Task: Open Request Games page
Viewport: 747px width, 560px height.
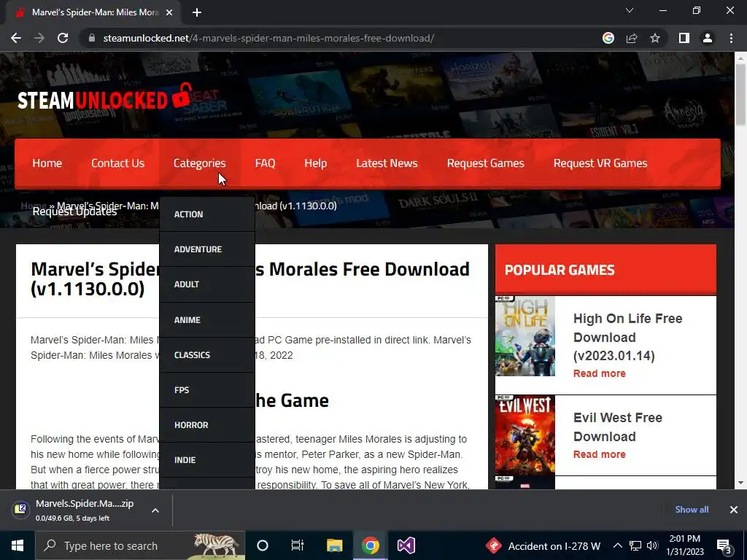Action: click(485, 163)
